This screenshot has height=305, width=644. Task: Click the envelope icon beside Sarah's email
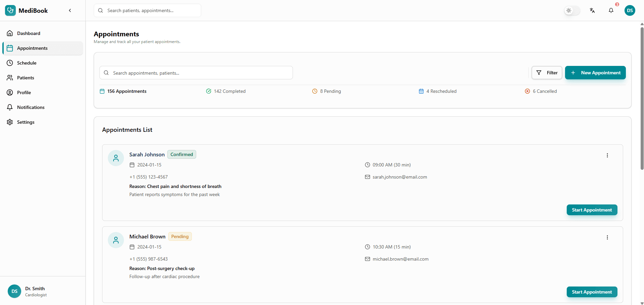click(x=368, y=177)
